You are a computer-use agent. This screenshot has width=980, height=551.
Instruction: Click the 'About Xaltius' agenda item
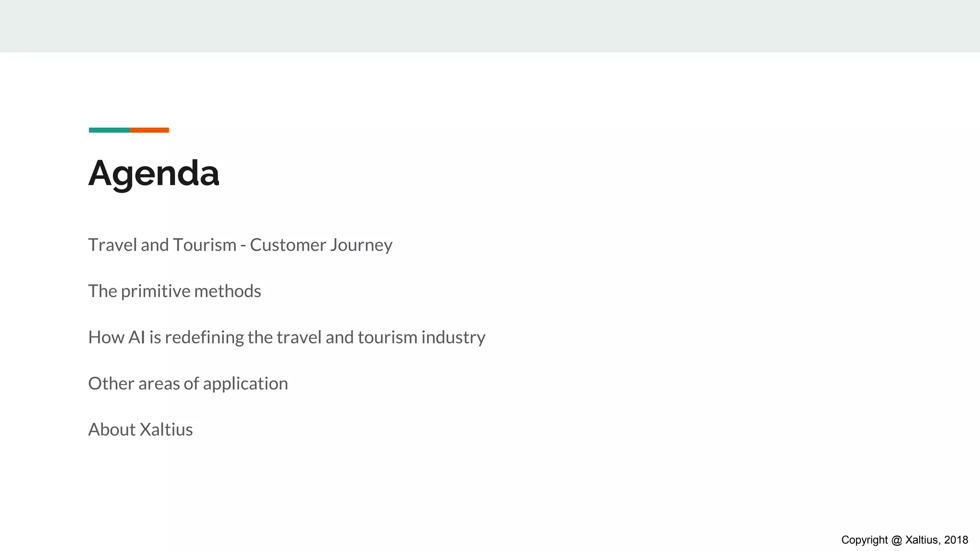point(140,430)
